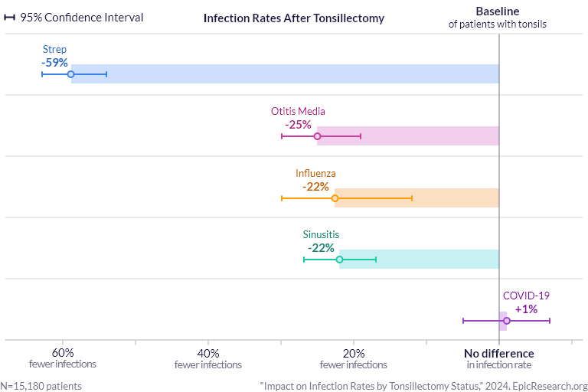Click the Otitis Media -25% label
This screenshot has height=392, width=588.
[x=298, y=125]
